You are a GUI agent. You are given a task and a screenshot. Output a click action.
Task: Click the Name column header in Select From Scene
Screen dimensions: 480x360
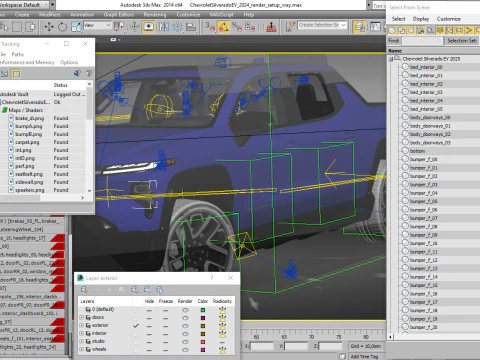pos(434,51)
